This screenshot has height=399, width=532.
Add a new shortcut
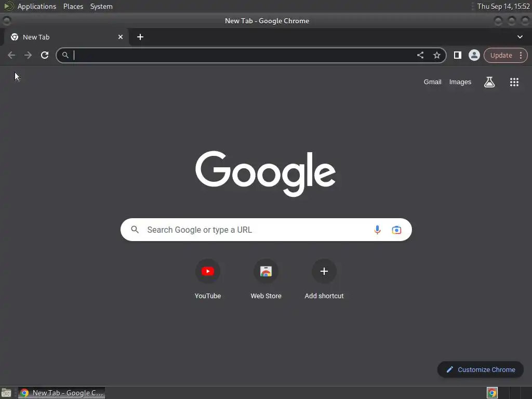324,280
